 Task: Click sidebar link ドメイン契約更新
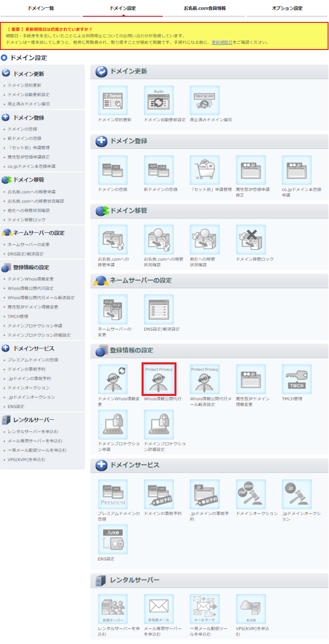click(24, 85)
